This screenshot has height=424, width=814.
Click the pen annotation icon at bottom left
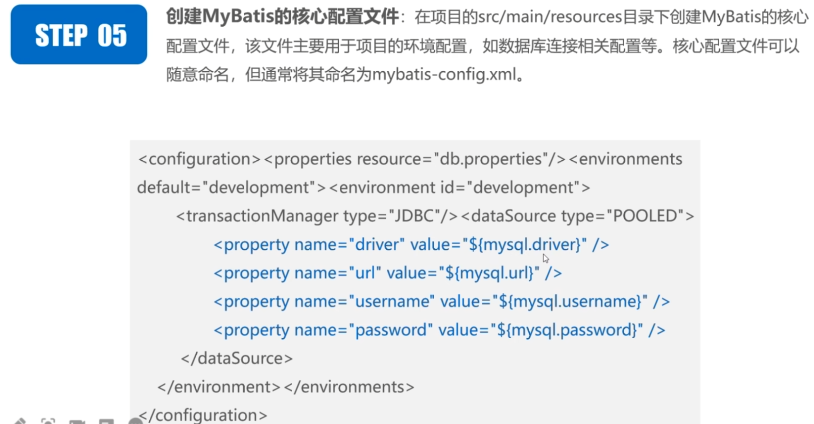[18, 420]
